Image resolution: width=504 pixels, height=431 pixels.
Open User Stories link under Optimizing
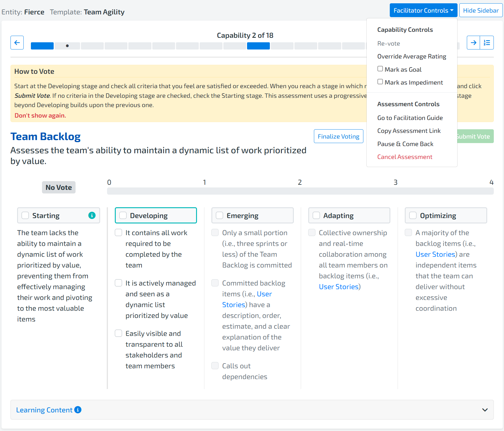pyautogui.click(x=435, y=254)
